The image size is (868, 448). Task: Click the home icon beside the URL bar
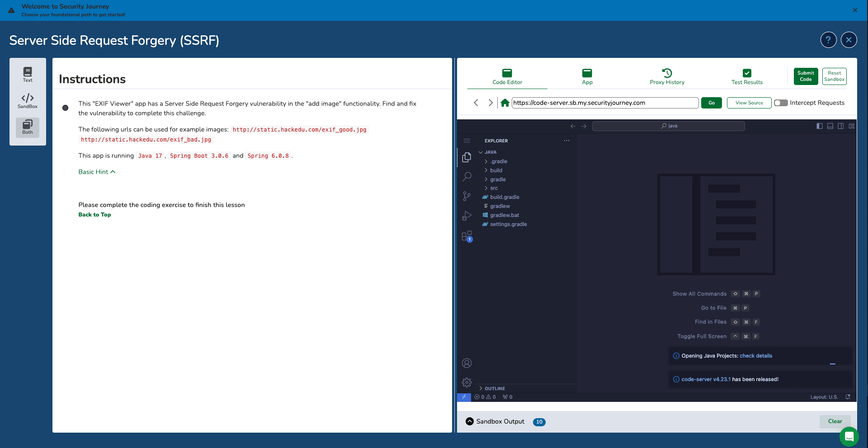tap(505, 103)
